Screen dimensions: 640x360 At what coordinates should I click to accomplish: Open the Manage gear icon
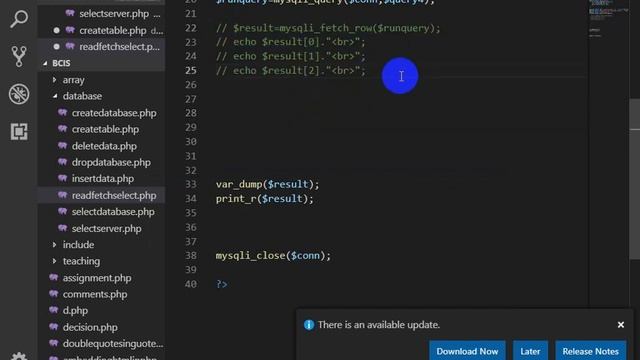(x=19, y=356)
